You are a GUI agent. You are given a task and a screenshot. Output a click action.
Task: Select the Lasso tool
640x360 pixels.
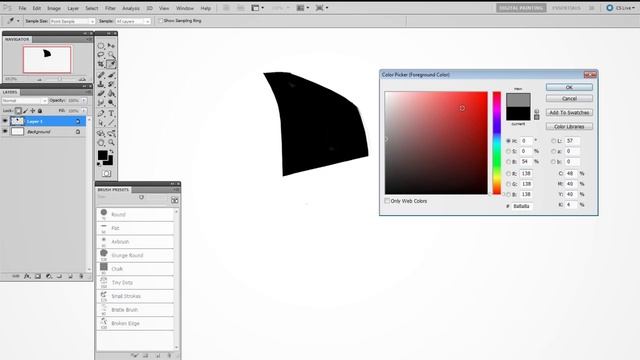[x=101, y=55]
